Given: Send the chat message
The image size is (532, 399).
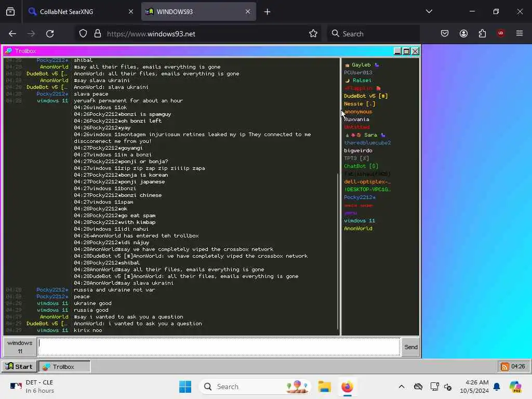Looking at the screenshot, I should point(410,347).
